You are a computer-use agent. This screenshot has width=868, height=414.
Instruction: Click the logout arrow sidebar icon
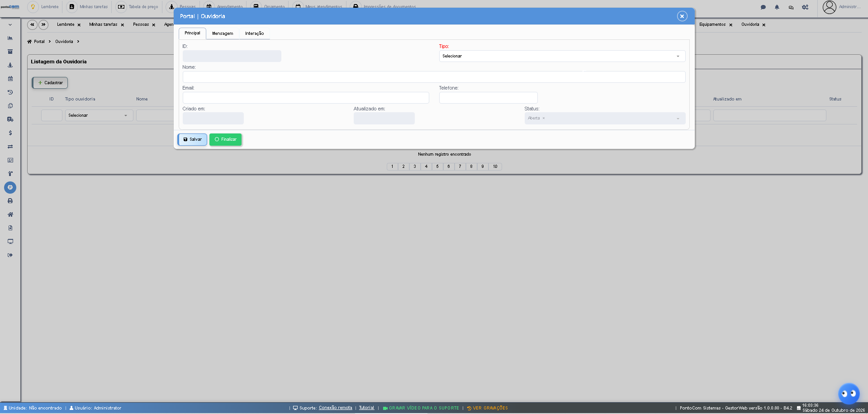point(10,255)
